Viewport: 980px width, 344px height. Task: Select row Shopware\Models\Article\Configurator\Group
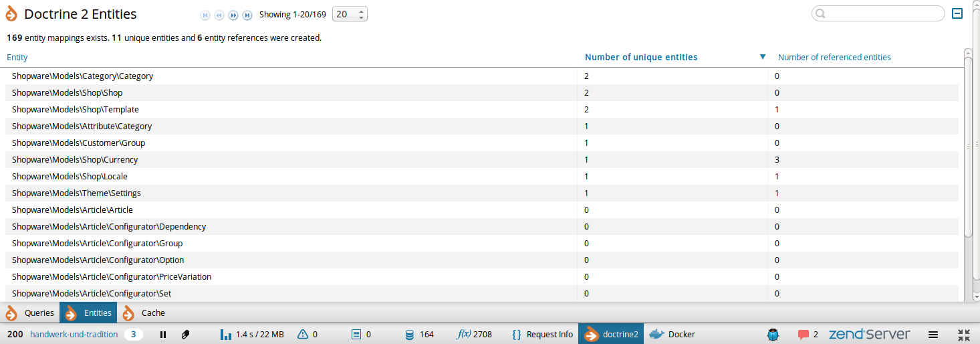482,244
